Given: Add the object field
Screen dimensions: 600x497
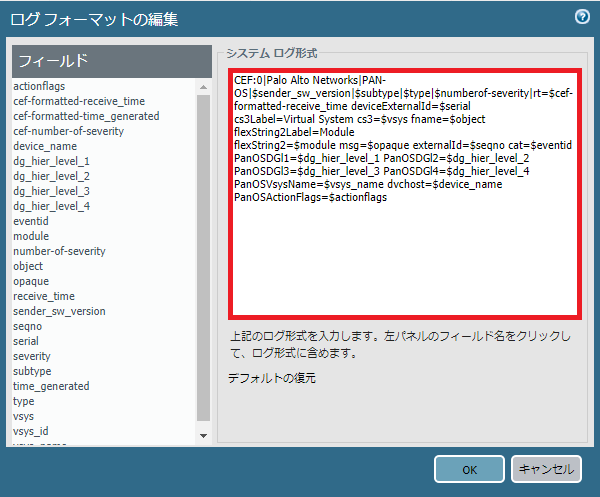Looking at the screenshot, I should pyautogui.click(x=28, y=266).
